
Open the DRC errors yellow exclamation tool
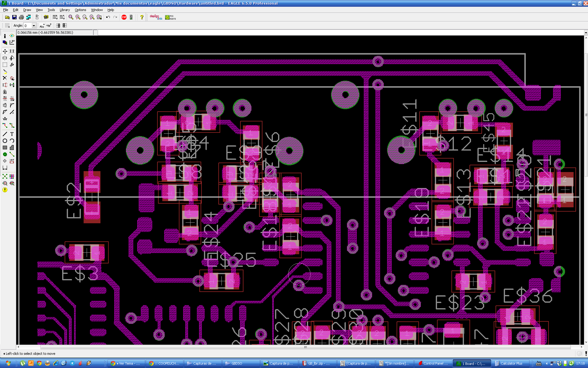(5, 190)
